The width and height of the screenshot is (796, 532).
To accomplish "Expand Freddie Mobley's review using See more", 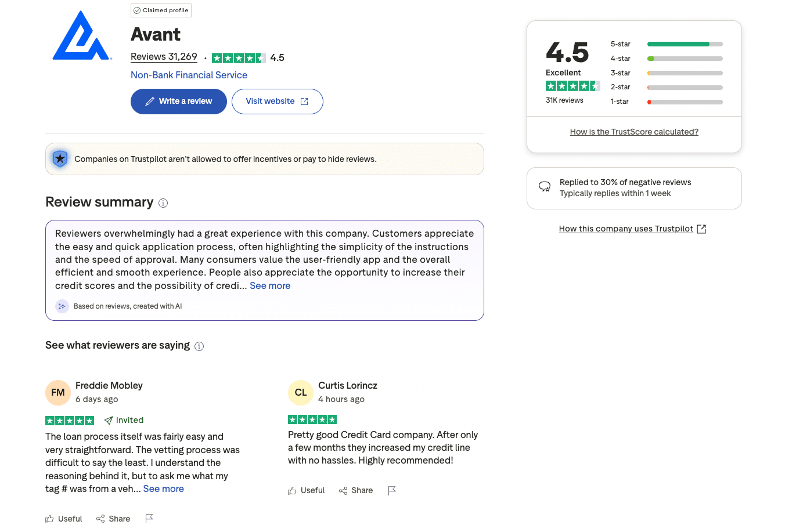I will click(163, 488).
